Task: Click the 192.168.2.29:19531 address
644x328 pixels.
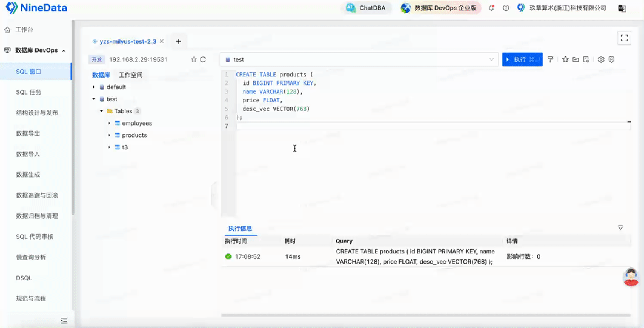Action: (138, 60)
